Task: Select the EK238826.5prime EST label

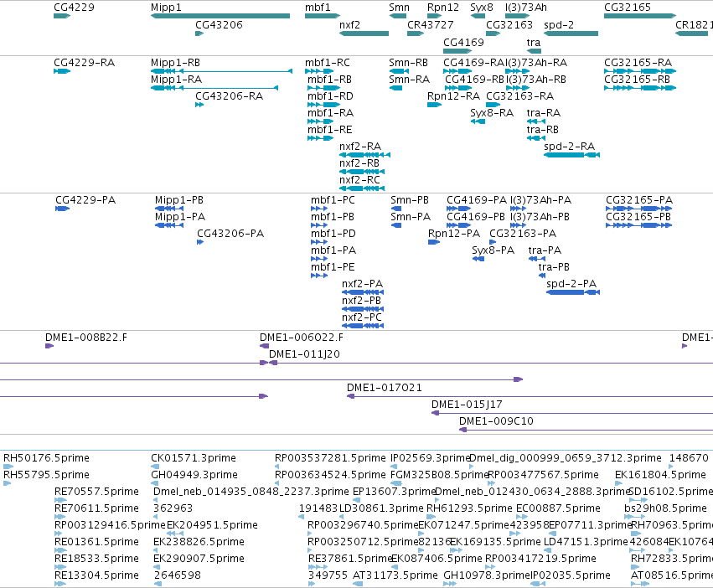Action: [199, 542]
